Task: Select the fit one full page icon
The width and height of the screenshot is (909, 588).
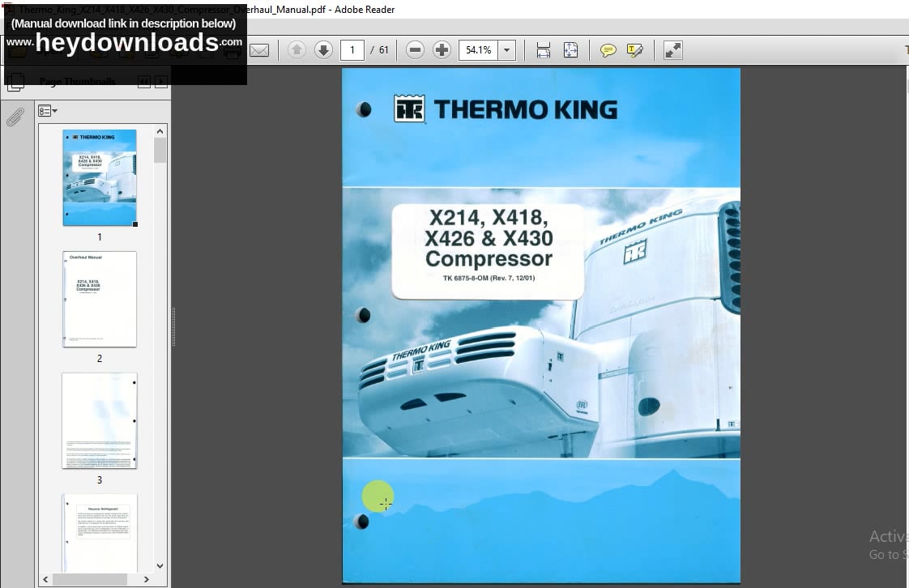Action: click(x=570, y=50)
